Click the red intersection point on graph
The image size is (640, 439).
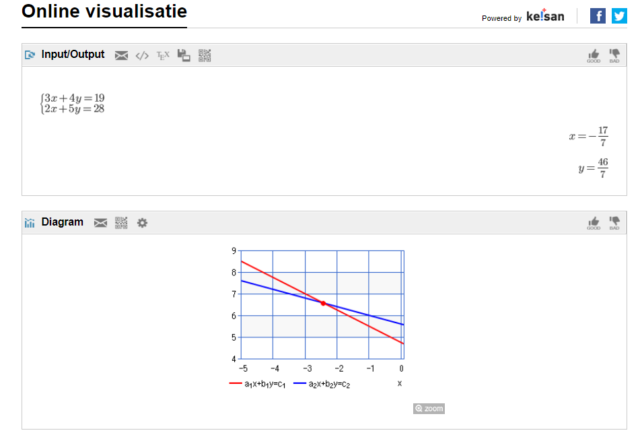tap(322, 302)
